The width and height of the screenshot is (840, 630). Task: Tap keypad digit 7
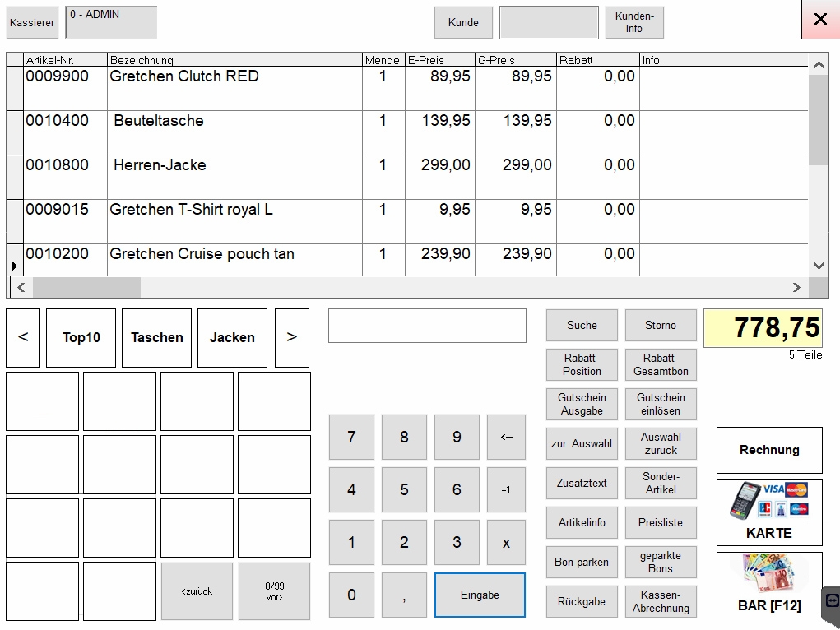coord(351,438)
